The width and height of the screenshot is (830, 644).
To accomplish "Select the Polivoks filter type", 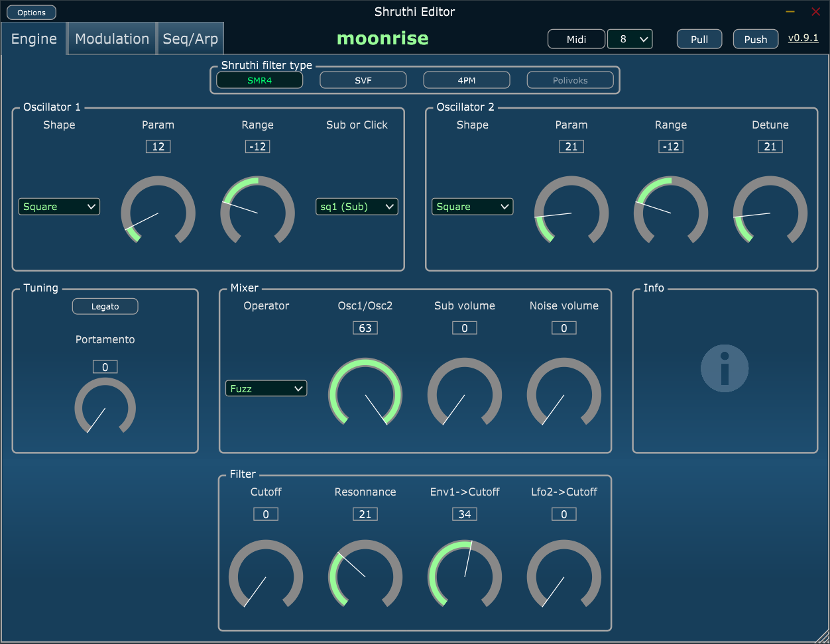I will (570, 80).
